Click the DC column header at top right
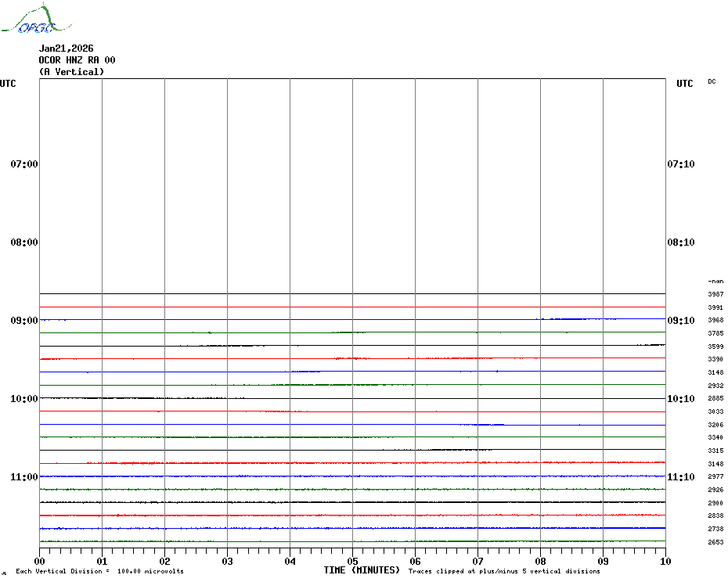Image resolution: width=728 pixels, height=582 pixels. tap(712, 81)
